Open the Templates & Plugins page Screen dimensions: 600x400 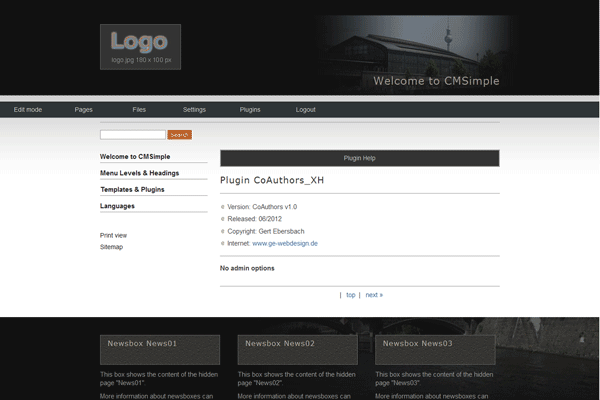132,189
